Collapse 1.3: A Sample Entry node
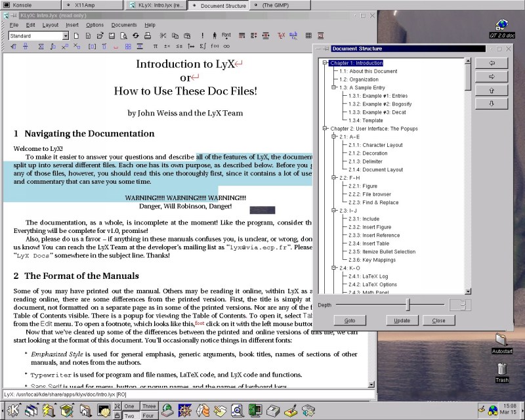This screenshot has height=420, width=525. pos(334,87)
